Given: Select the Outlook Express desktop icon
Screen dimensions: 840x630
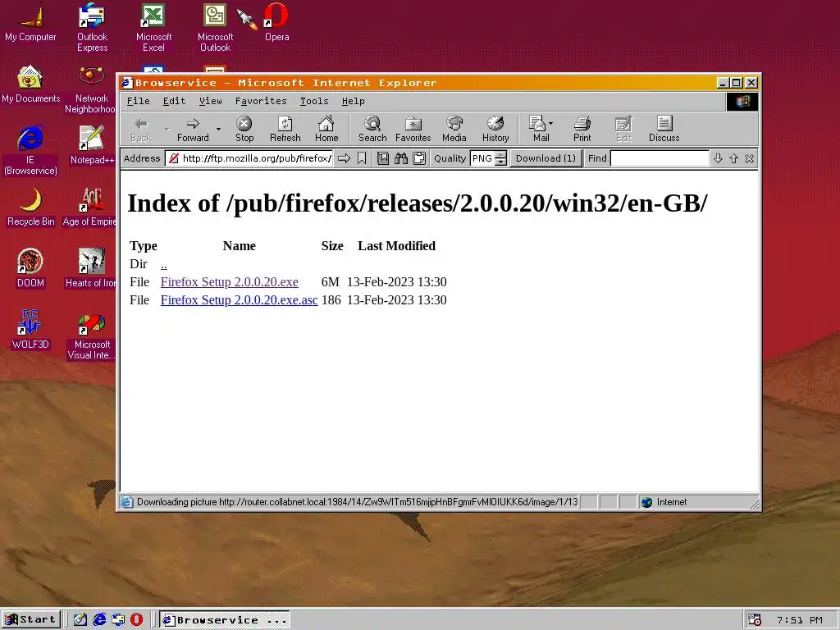Looking at the screenshot, I should (92, 27).
